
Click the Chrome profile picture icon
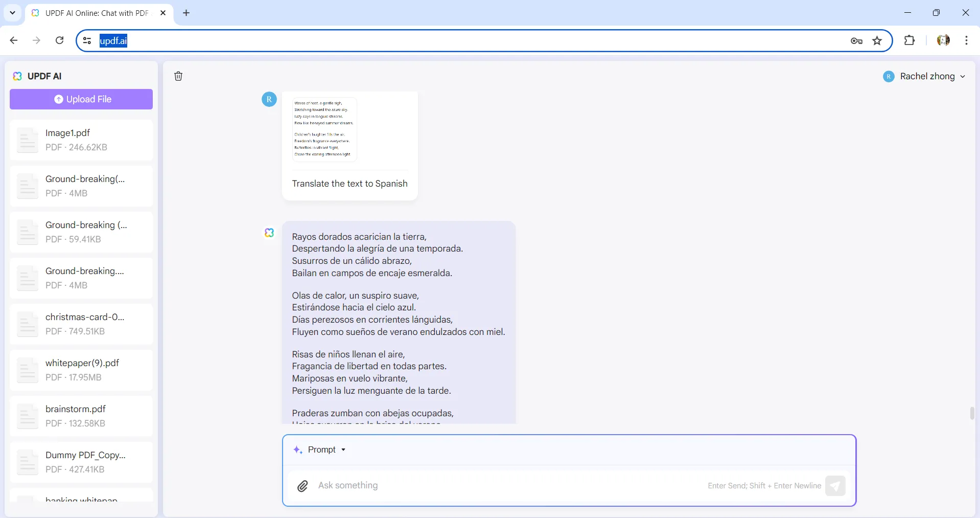[x=943, y=40]
